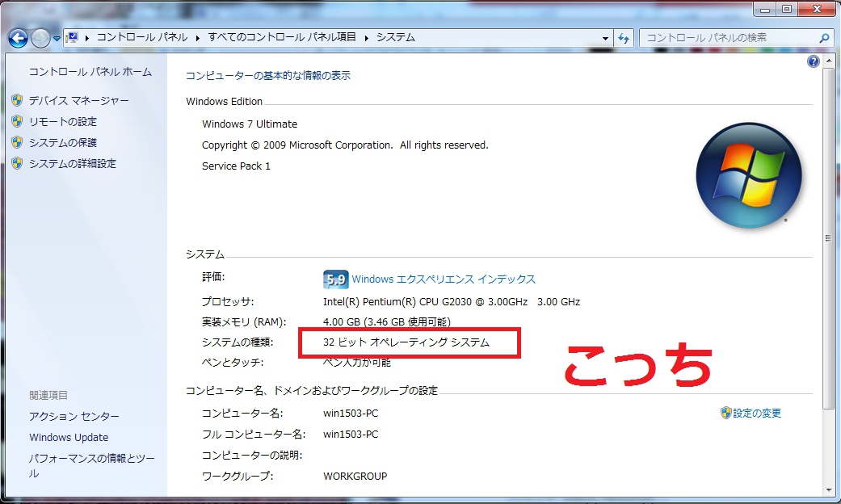Click the scrollbar up arrow
Viewport: 841px width, 504px height.
click(x=829, y=61)
